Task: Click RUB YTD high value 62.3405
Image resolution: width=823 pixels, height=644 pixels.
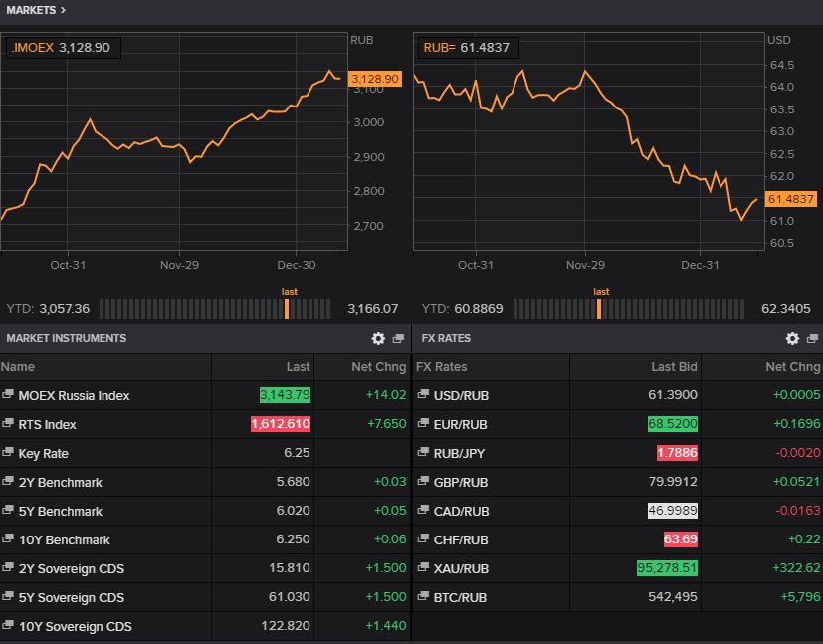Action: (786, 309)
